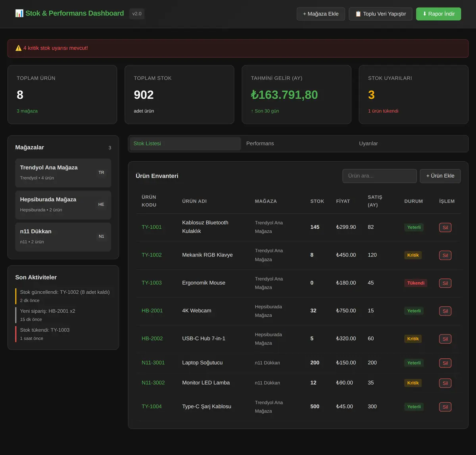Click the Toplam Ürün stat card
Screen dimensions: 476x455
coord(62,95)
